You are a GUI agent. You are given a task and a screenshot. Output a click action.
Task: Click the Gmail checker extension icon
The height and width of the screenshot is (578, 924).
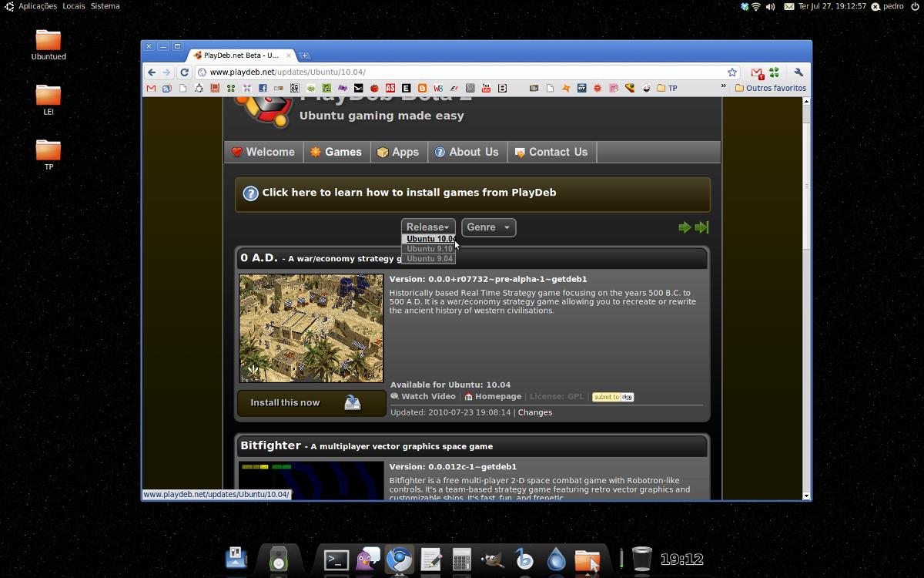click(757, 72)
